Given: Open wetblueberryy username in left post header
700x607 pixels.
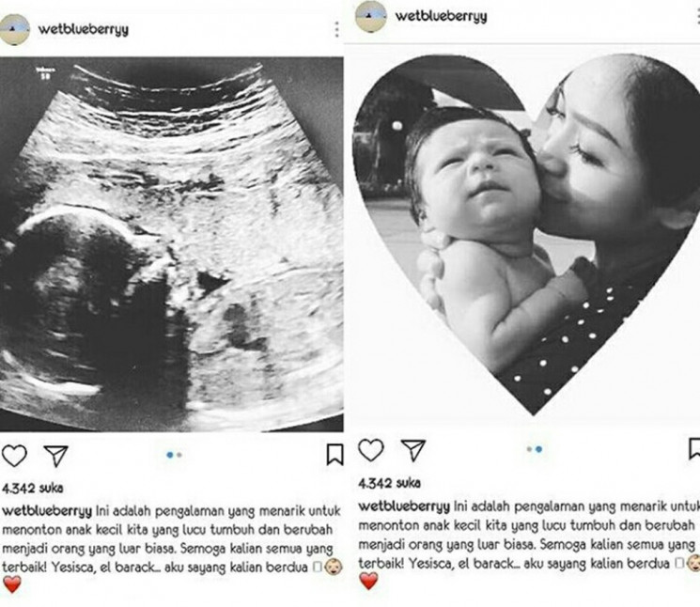Looking at the screenshot, I should coord(84,30).
